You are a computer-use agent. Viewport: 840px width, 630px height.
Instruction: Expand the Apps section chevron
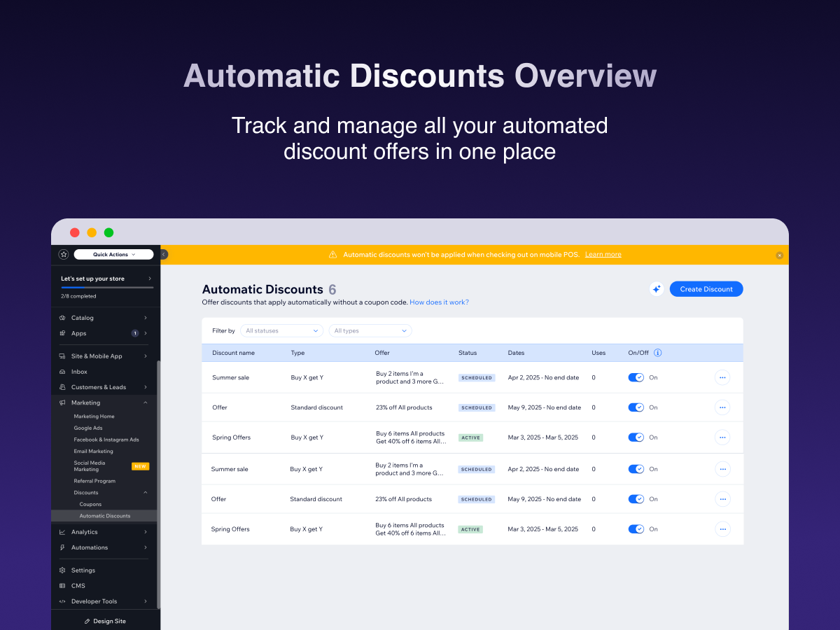pos(146,333)
